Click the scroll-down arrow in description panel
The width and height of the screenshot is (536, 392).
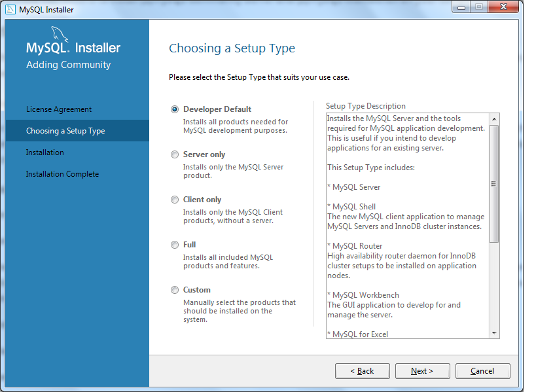[494, 332]
